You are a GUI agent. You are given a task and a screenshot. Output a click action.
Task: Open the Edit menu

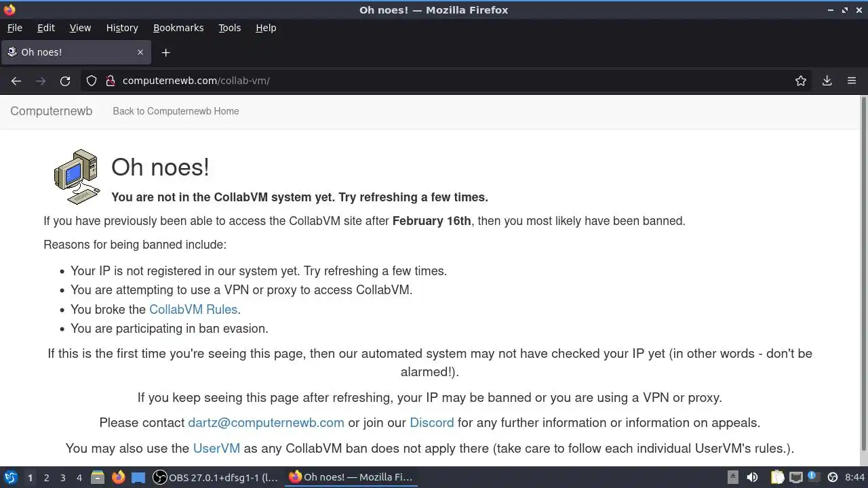tap(46, 28)
